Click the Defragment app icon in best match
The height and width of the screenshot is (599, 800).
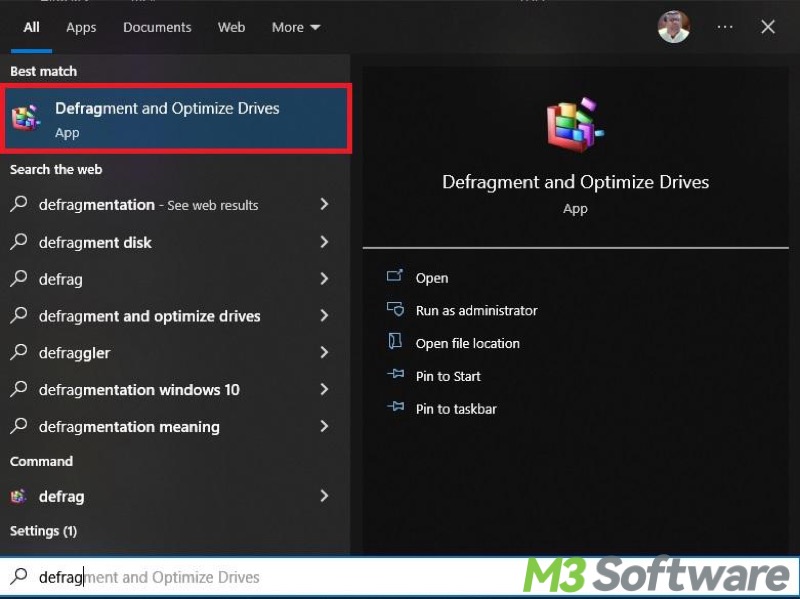pos(25,119)
